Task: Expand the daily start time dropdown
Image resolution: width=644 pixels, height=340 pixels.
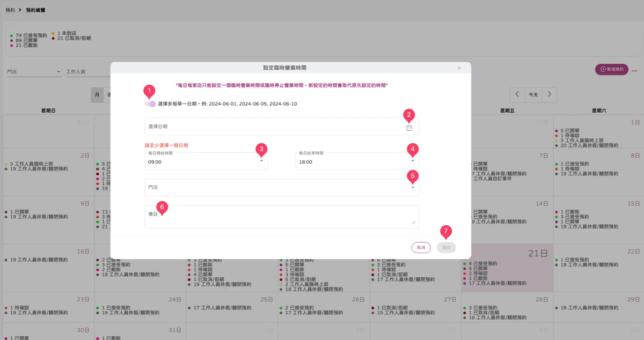Action: (261, 161)
